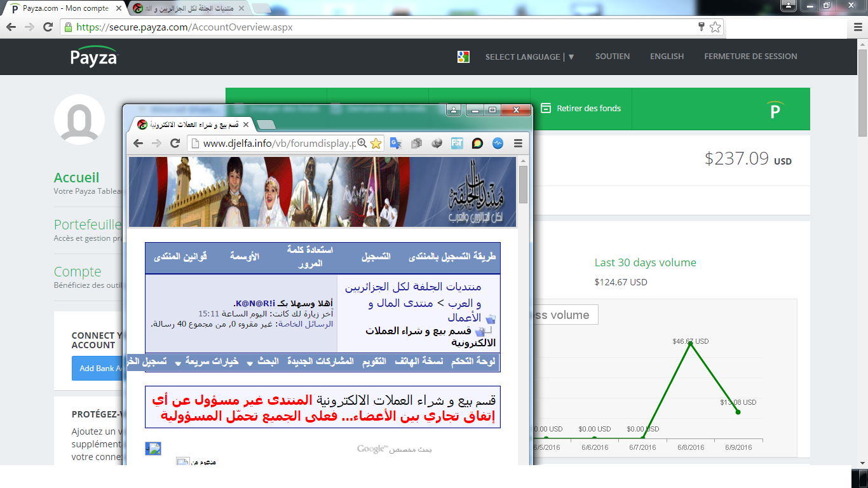The width and height of the screenshot is (868, 488).
Task: Open المشاركات الجديدة in the forum navbar
Action: click(x=321, y=362)
